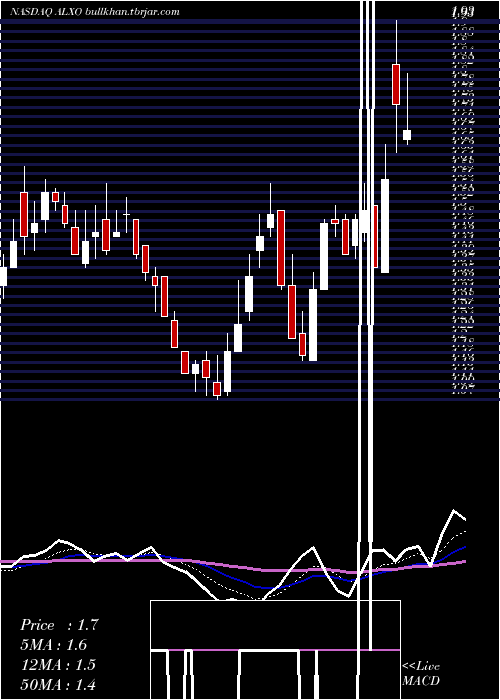This screenshot has height=700, width=500.
Task: Click the '<<Live MACD' label
Action: pos(421,673)
